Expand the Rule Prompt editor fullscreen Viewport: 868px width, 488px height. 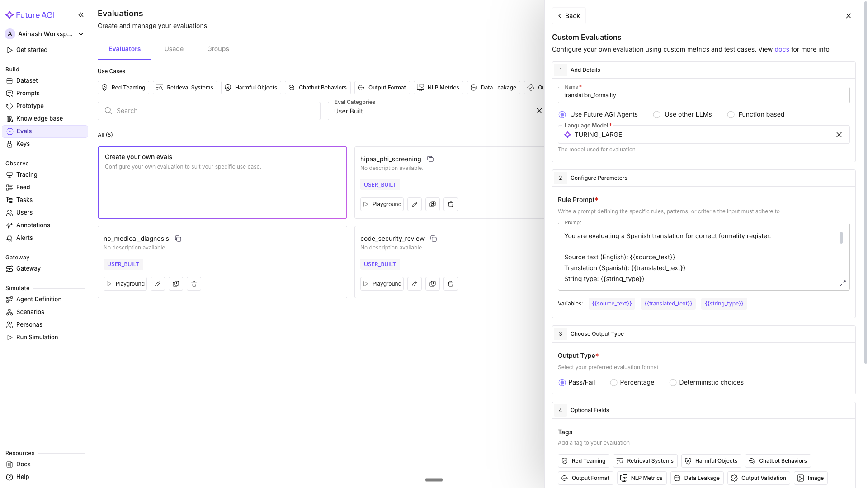point(843,283)
